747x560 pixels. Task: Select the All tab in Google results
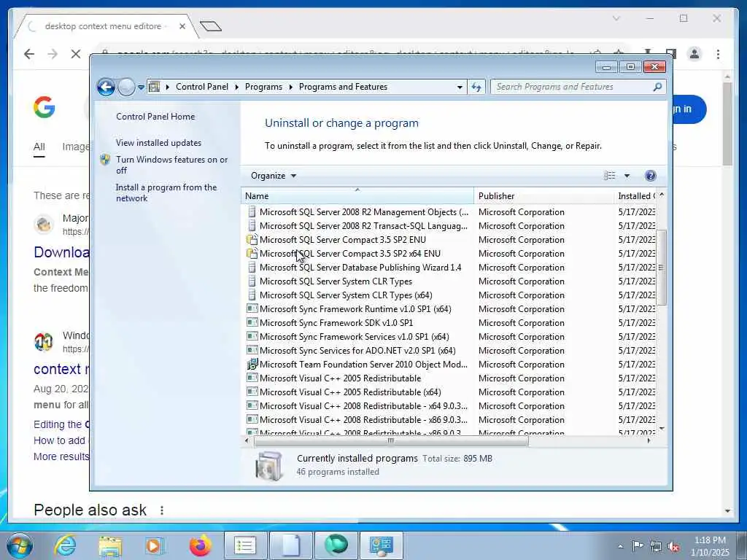(x=39, y=147)
